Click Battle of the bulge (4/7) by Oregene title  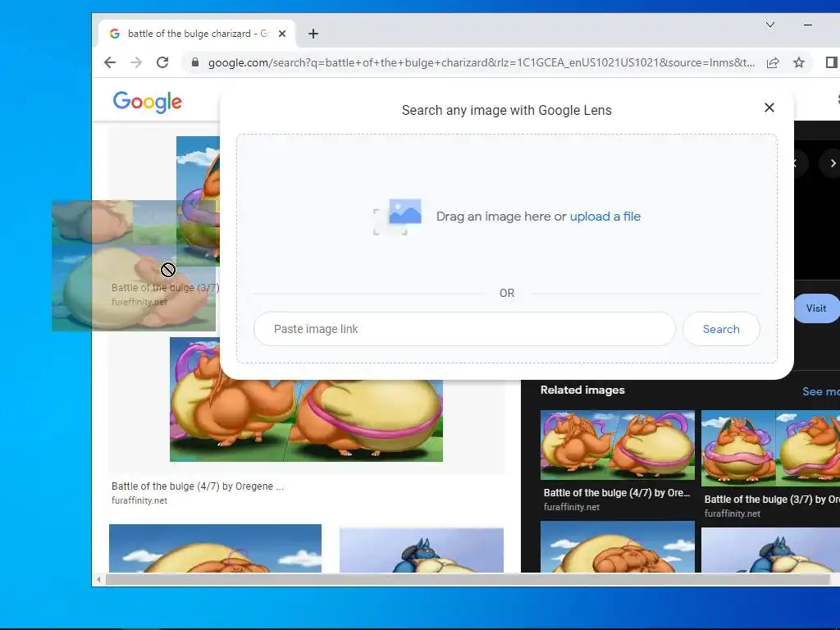click(198, 486)
